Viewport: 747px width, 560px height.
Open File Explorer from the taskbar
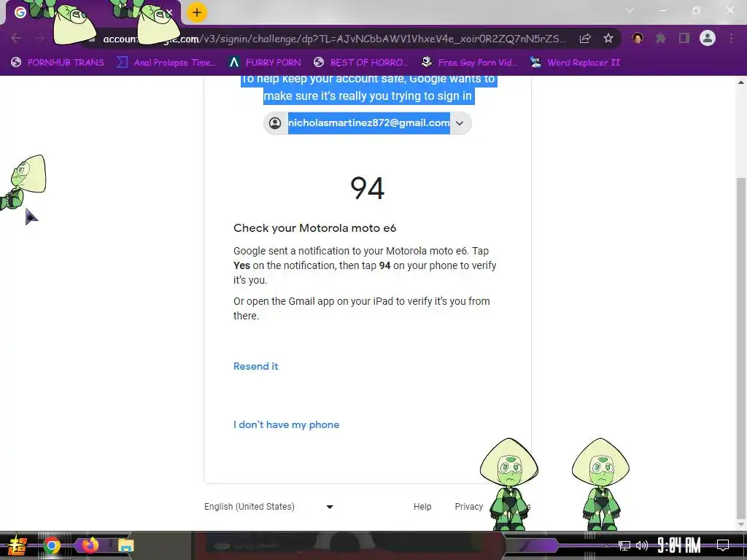[126, 545]
